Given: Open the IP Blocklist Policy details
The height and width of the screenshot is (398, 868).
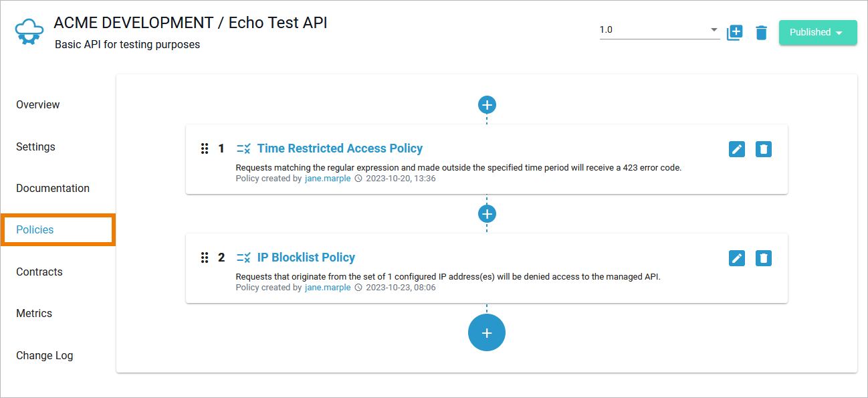Looking at the screenshot, I should coord(306,257).
